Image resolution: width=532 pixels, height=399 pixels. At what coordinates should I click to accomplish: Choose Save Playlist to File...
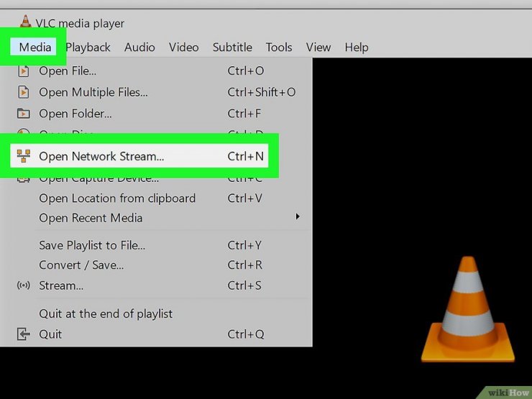click(x=156, y=245)
